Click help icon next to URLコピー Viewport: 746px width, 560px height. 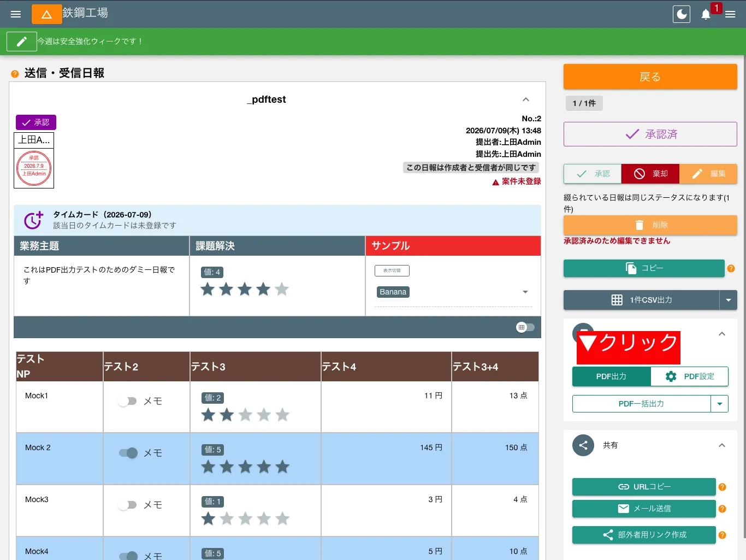click(722, 487)
